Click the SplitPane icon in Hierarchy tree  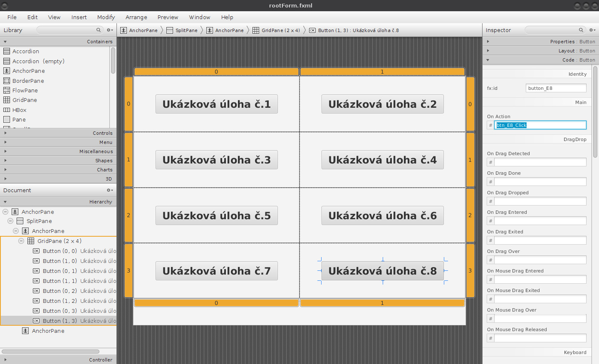20,221
